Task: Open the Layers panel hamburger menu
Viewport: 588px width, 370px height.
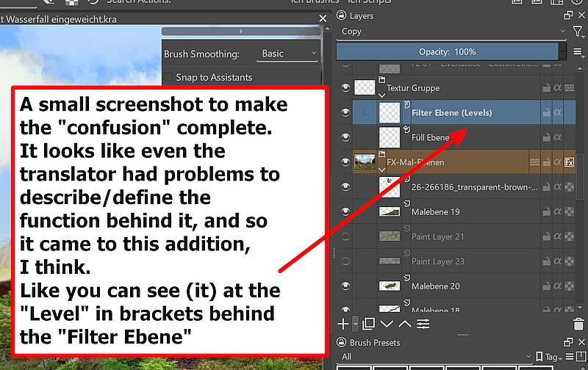Action: pos(578,52)
